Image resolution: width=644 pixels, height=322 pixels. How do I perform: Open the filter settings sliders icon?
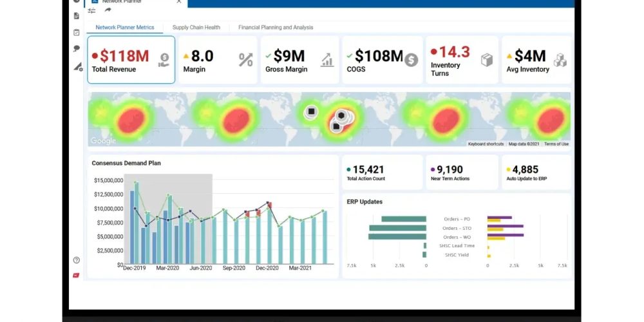tap(92, 10)
